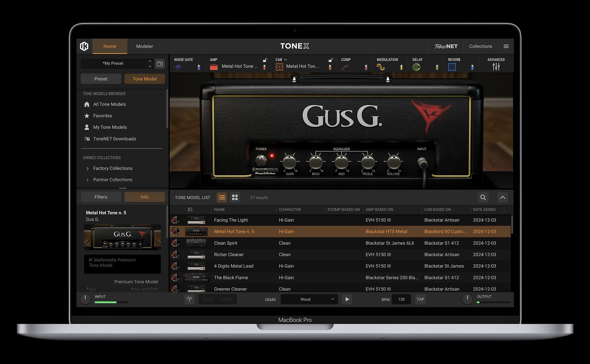Click the Preset button
Viewport: 590px width, 364px height.
tap(101, 79)
